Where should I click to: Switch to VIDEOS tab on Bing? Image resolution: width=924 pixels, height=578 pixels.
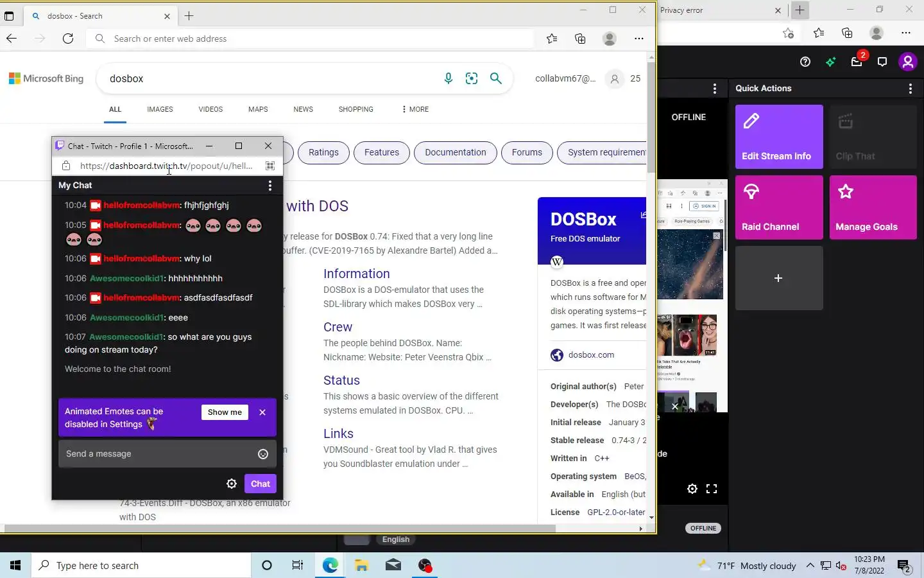tap(210, 109)
